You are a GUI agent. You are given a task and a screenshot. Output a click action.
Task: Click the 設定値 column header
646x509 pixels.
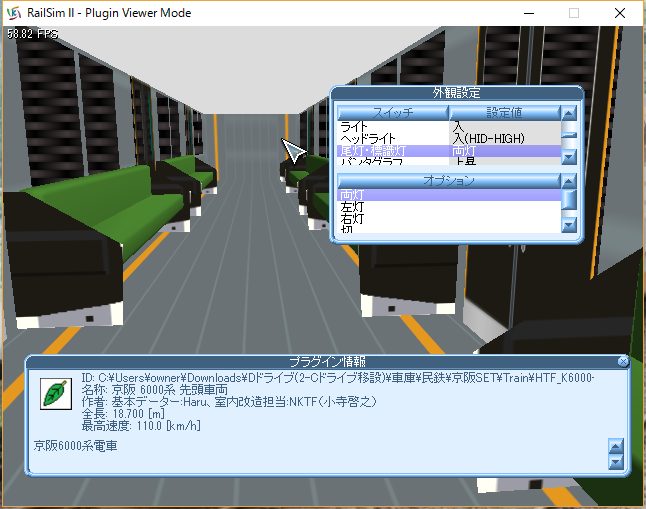click(505, 113)
